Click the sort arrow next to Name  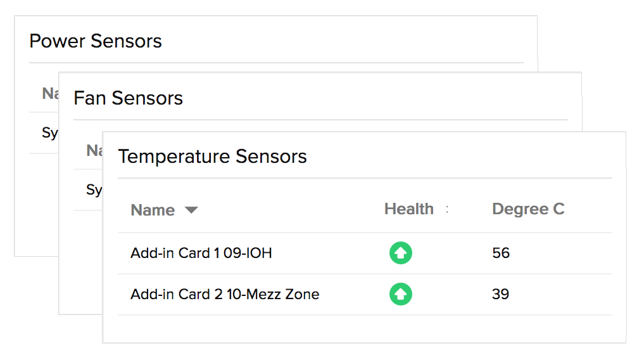(191, 210)
